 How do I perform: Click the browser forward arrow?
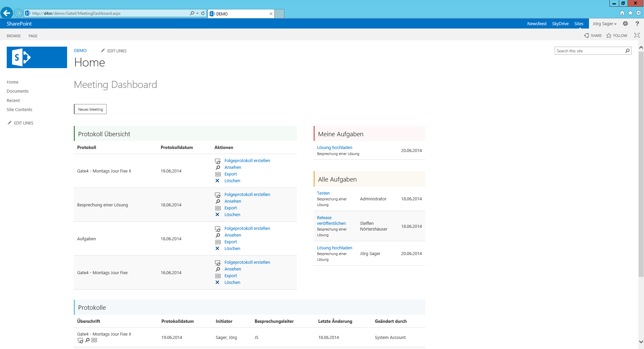[x=18, y=13]
